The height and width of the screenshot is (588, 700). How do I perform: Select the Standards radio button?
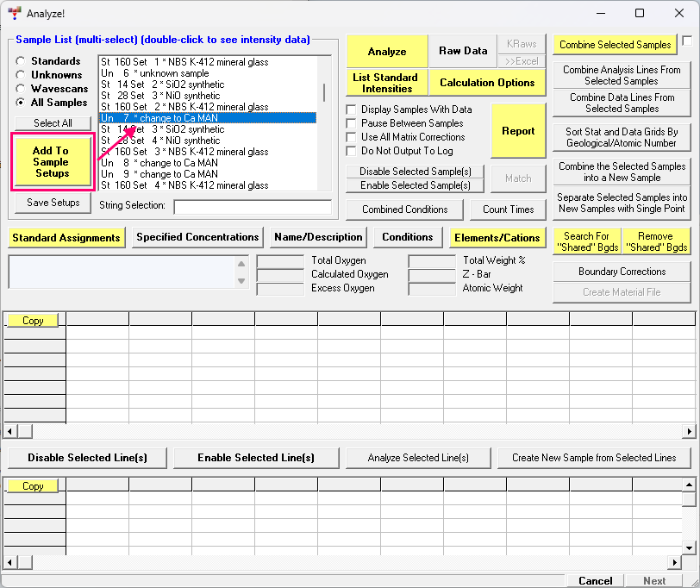point(21,61)
